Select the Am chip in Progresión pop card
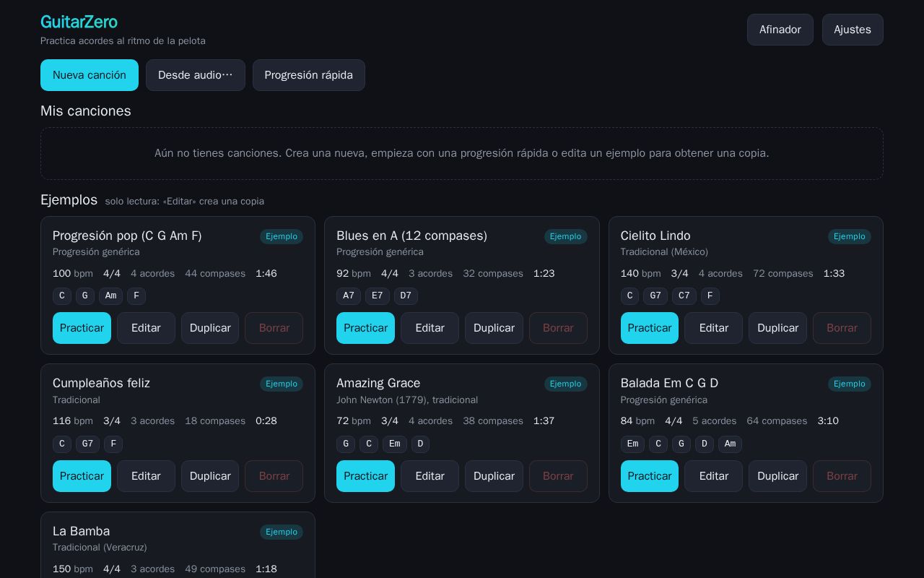Image resolution: width=924 pixels, height=578 pixels. 110,296
